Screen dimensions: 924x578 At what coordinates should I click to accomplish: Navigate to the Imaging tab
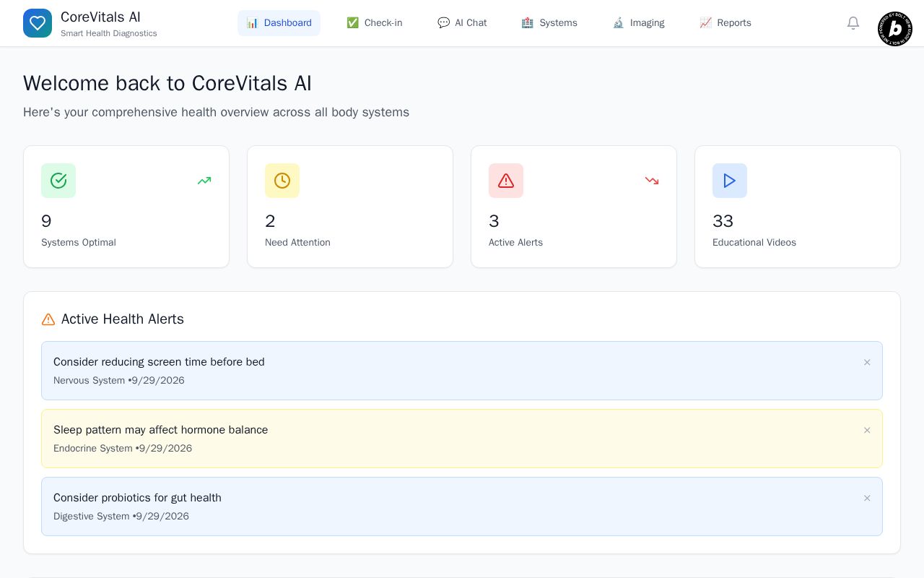[x=638, y=23]
